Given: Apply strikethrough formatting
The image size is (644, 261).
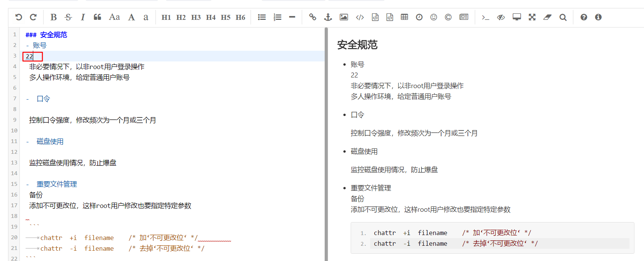Looking at the screenshot, I should pos(68,17).
